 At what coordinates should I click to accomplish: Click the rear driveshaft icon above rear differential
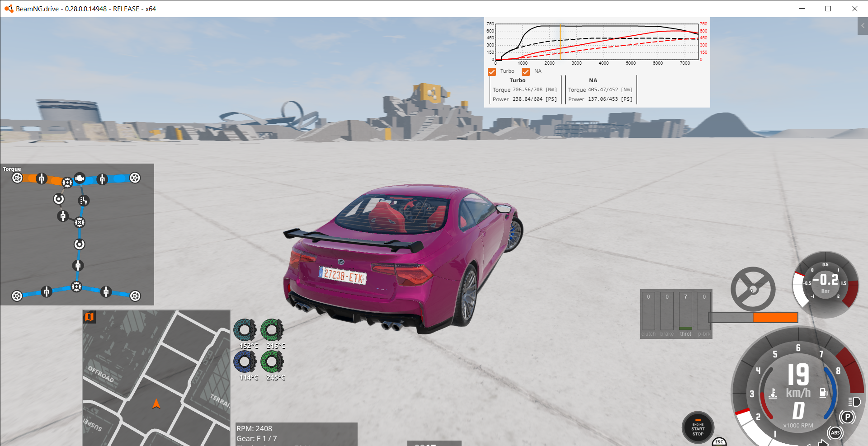pos(78,265)
